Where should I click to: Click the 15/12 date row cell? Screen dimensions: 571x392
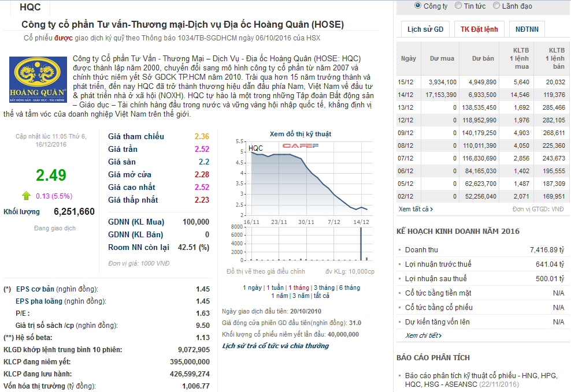pos(405,82)
